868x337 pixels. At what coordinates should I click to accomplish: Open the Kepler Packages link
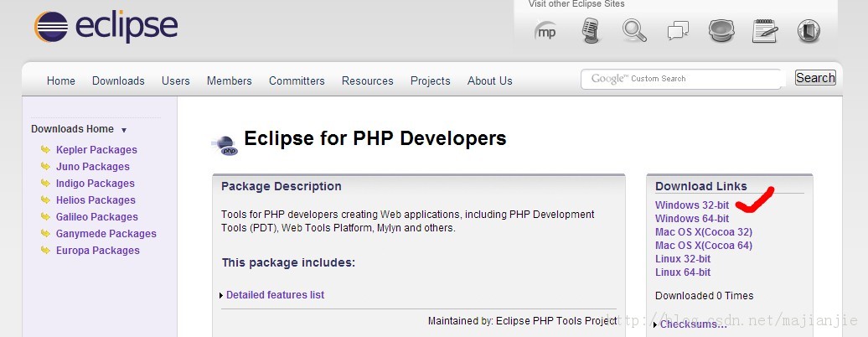pos(96,150)
